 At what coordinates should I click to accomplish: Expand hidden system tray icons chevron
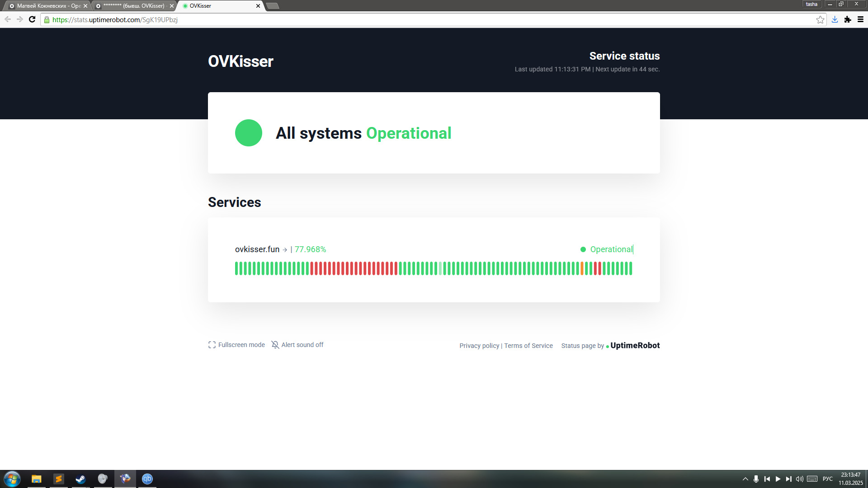(x=745, y=479)
